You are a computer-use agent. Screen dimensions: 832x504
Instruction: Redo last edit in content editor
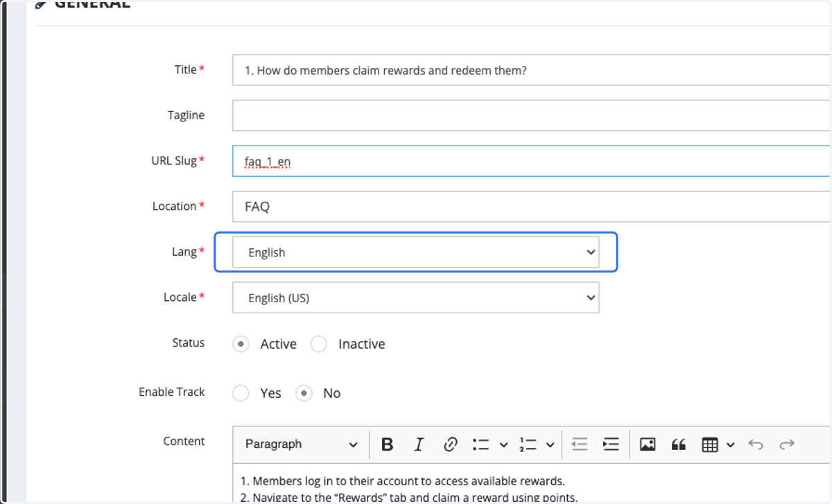point(787,445)
